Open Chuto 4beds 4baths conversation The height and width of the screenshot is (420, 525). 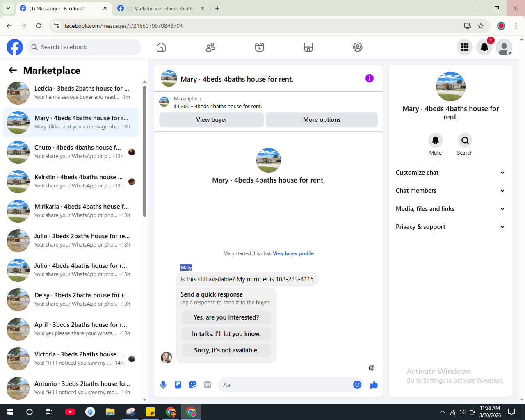click(x=71, y=152)
